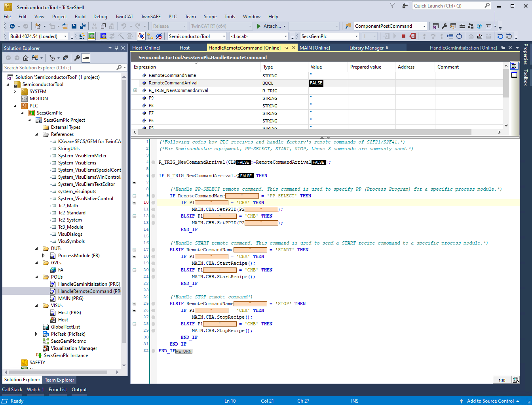Open the Call Stack panel
This screenshot has height=405, width=532.
[12, 390]
